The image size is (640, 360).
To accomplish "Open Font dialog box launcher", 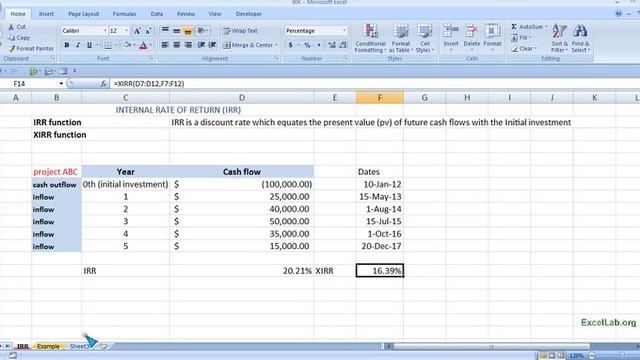I will [x=151, y=59].
